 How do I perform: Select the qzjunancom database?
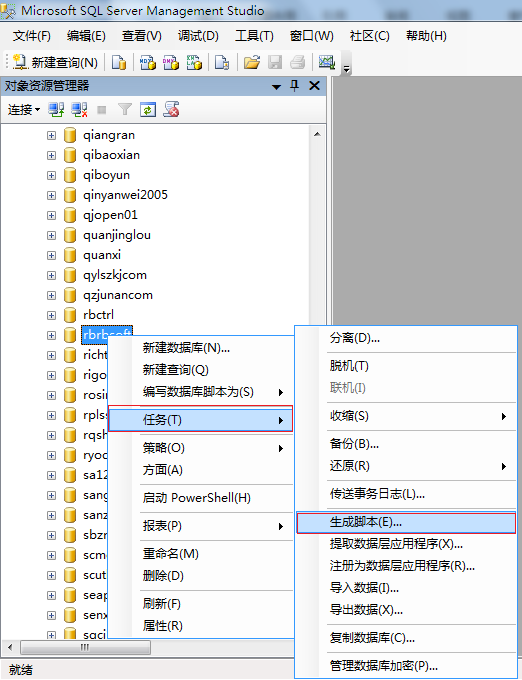[x=118, y=295]
